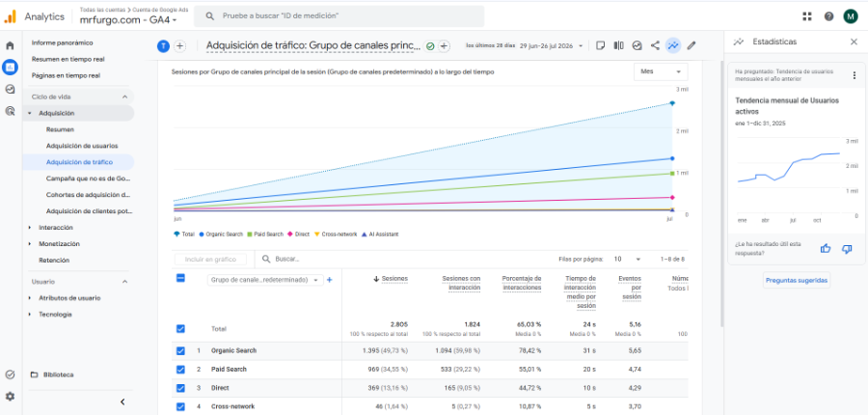
Task: Customize report with the pencil icon
Action: pos(692,46)
